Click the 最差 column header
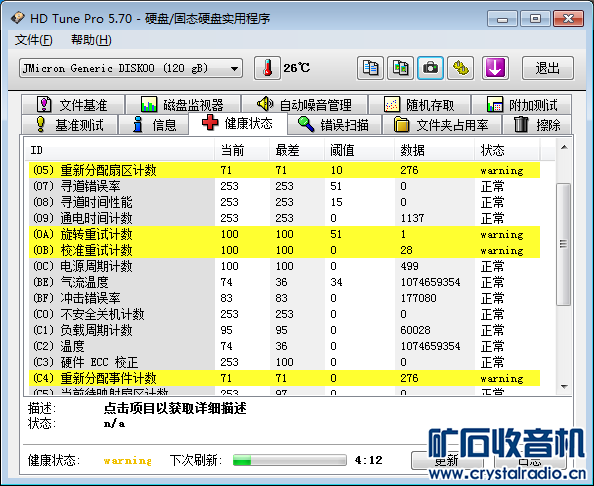This screenshot has width=594, height=486. point(297,150)
